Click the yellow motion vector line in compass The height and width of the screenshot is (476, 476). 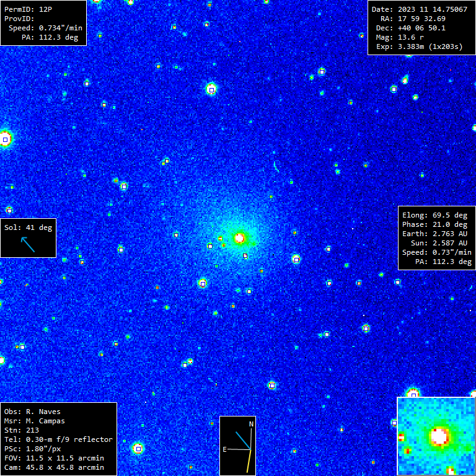[249, 461]
